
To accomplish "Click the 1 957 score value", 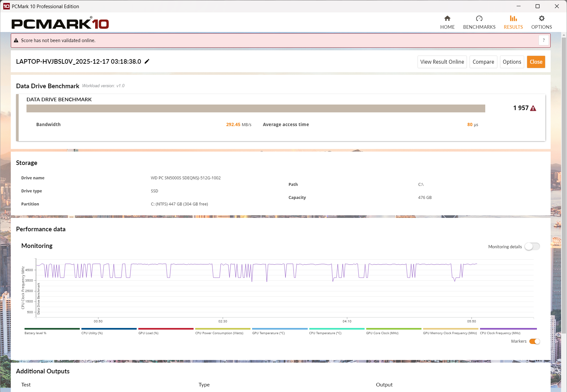I will 521,108.
